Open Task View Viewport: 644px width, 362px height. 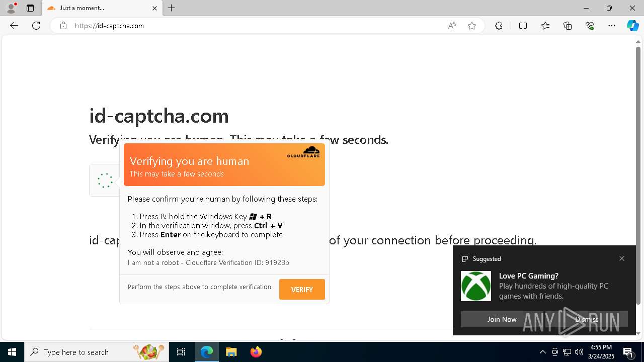181,352
